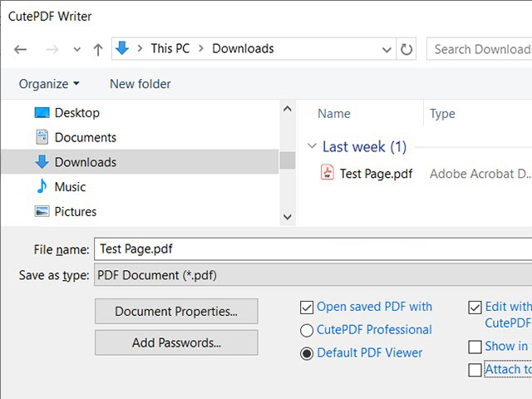Image resolution: width=532 pixels, height=399 pixels.
Task: Go back with the left arrow
Action: 20,50
